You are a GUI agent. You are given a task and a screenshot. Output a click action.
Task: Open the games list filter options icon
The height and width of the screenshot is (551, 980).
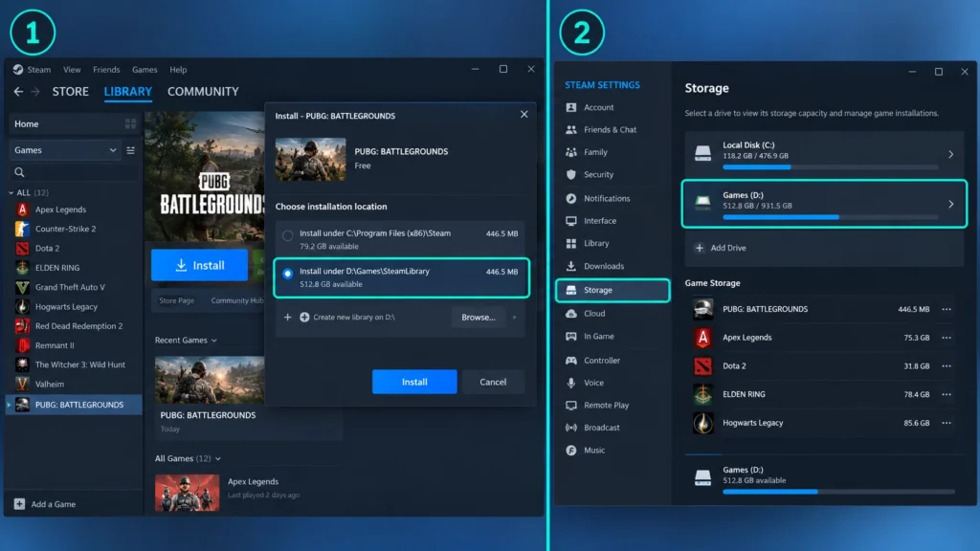[130, 150]
